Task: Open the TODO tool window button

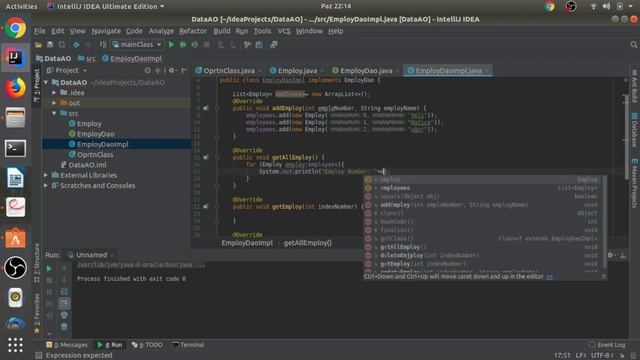Action: [147, 345]
